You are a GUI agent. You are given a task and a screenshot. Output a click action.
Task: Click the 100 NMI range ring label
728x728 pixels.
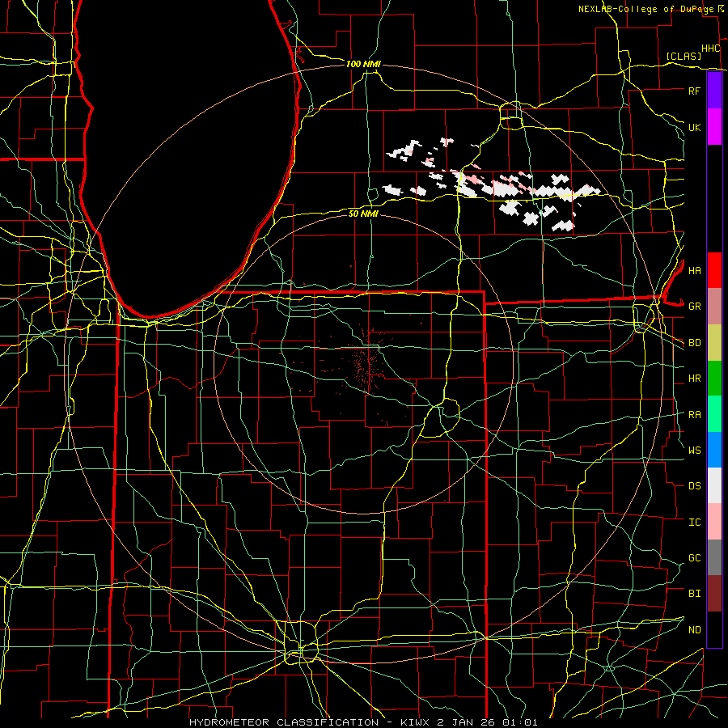(x=363, y=64)
